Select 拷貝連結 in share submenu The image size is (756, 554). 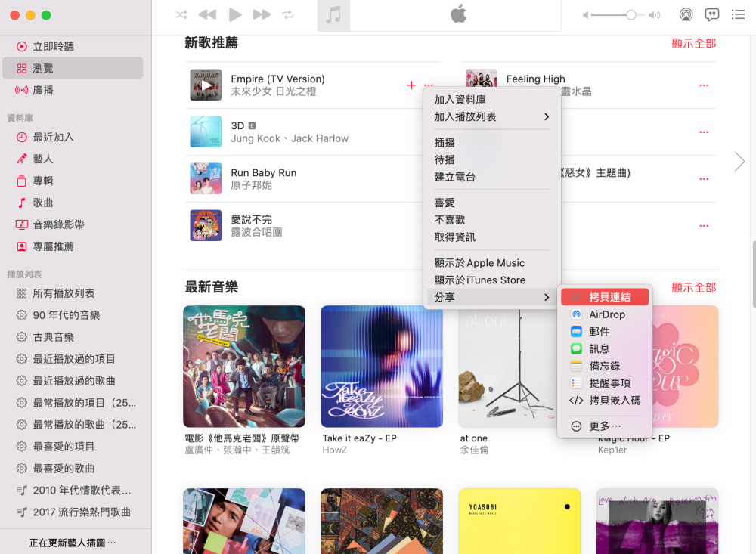point(605,297)
